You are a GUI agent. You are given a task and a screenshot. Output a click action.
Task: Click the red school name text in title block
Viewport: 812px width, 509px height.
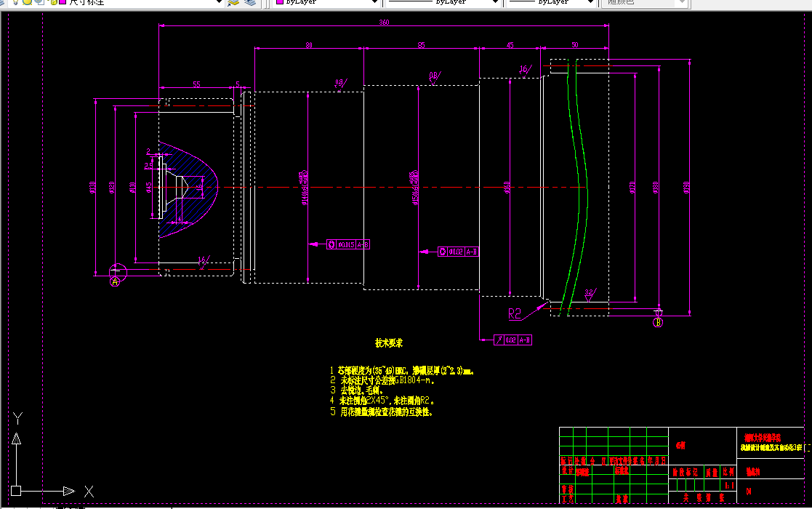pos(763,438)
